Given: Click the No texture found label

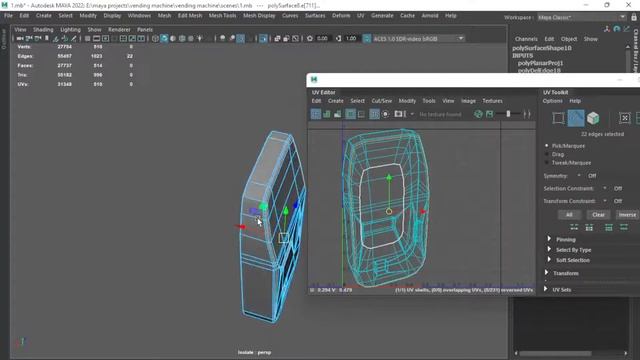Looking at the screenshot, I should click(440, 115).
